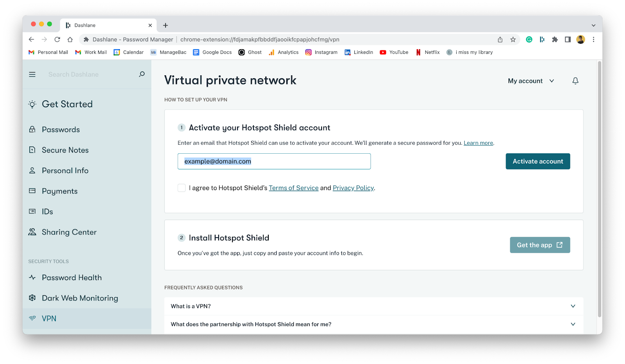Click the search magnifier icon in sidebar
The height and width of the screenshot is (364, 625).
coord(142,74)
